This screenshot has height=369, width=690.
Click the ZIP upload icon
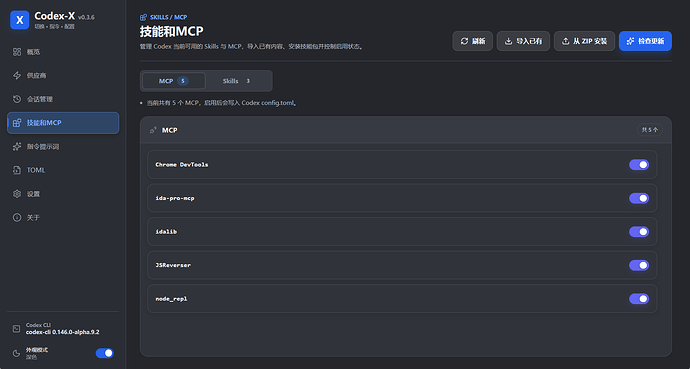tap(565, 41)
